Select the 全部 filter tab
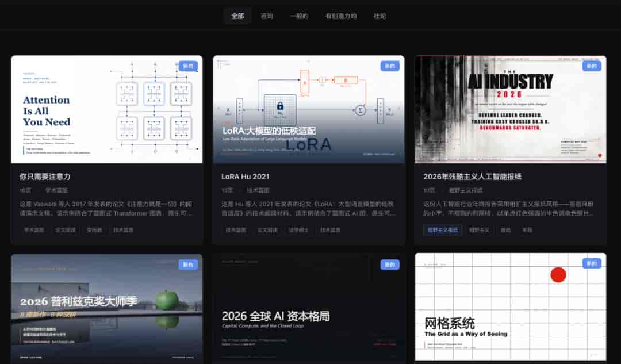Image resolution: width=621 pixels, height=364 pixels. [x=237, y=16]
